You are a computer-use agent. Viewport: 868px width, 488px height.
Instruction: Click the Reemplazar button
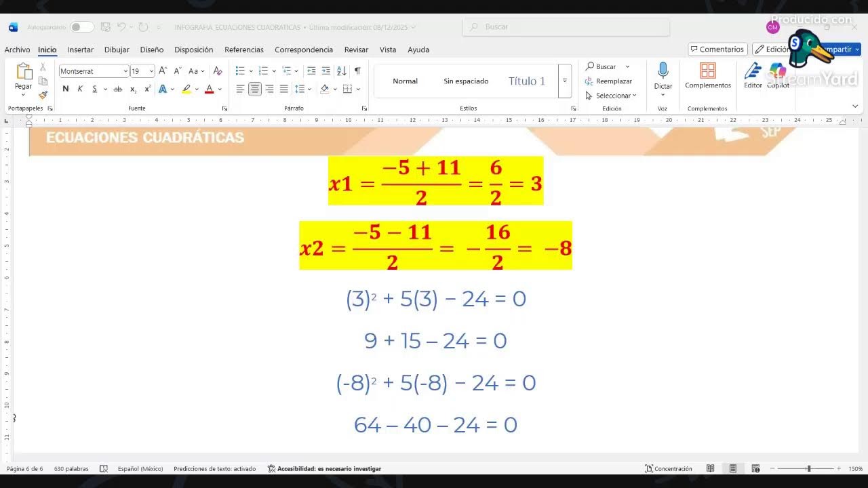[x=608, y=81]
